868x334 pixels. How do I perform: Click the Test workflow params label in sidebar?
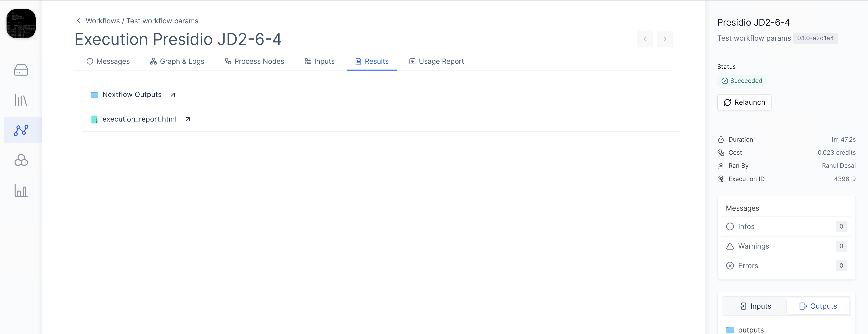click(754, 38)
